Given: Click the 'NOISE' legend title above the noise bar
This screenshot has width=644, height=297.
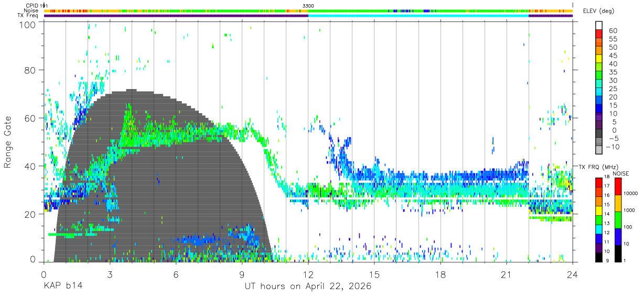Looking at the screenshot, I should coord(621,173).
